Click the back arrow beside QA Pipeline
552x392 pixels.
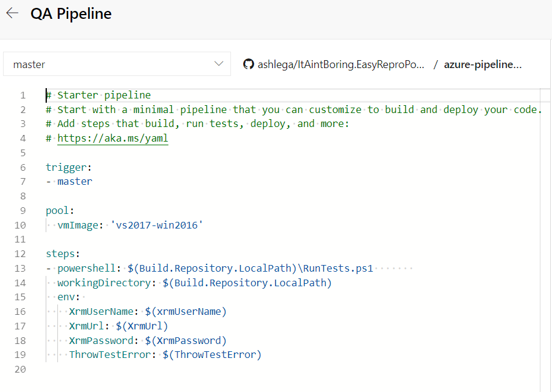click(x=12, y=13)
